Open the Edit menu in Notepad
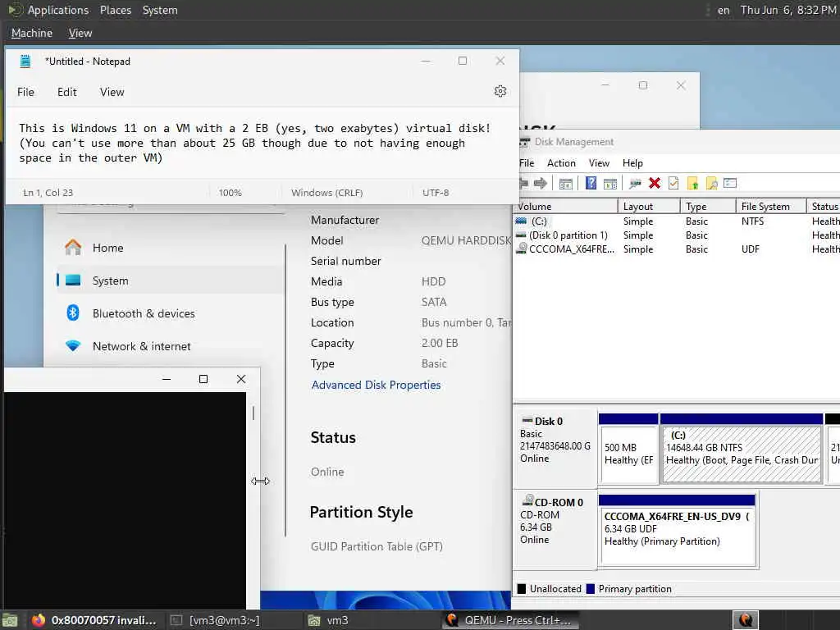Image resolution: width=840 pixels, height=630 pixels. [67, 92]
